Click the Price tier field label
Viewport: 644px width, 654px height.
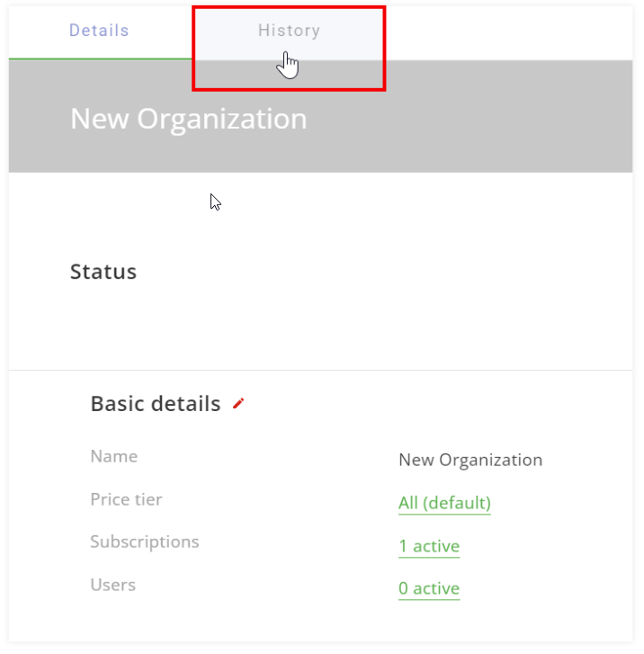click(x=126, y=499)
